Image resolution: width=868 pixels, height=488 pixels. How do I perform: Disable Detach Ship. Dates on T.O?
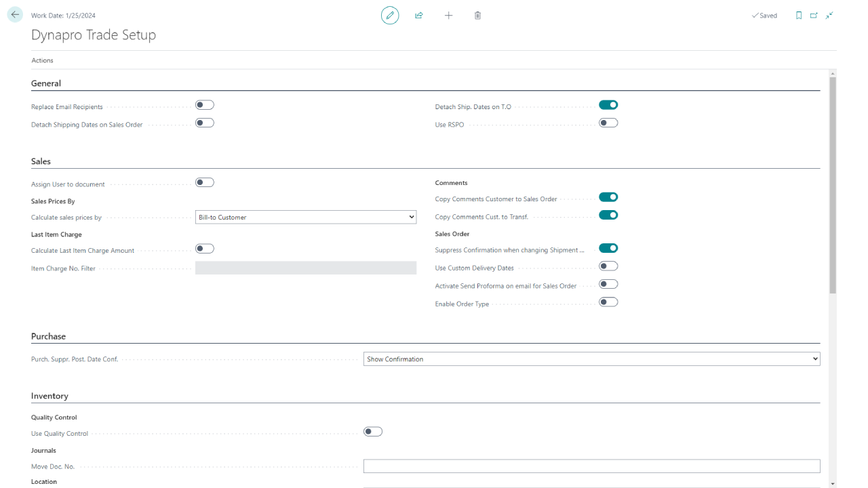click(x=608, y=105)
